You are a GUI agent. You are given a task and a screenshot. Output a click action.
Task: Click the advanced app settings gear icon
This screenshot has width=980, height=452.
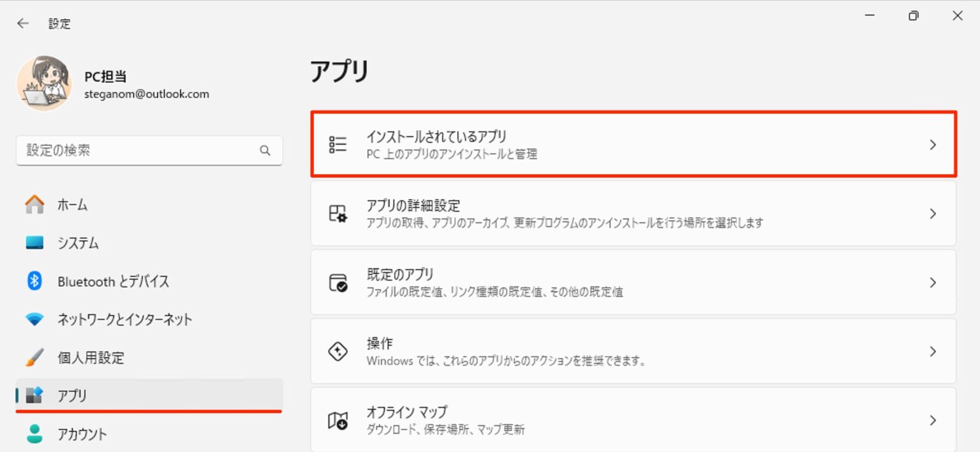tap(337, 213)
